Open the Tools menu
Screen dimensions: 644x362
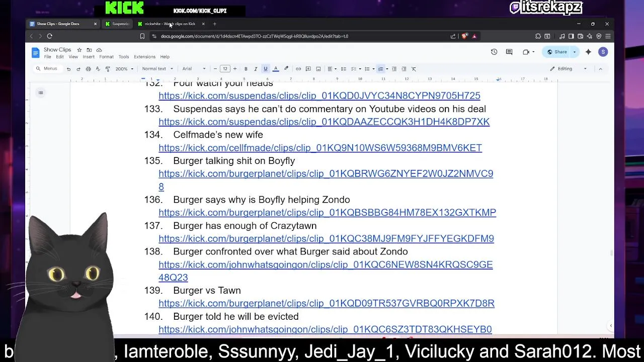124,57
